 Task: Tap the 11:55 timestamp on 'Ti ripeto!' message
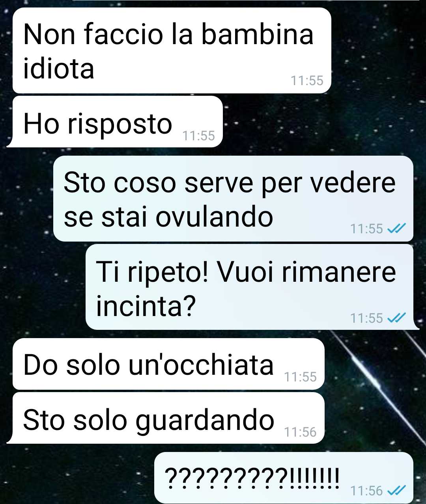(x=366, y=318)
